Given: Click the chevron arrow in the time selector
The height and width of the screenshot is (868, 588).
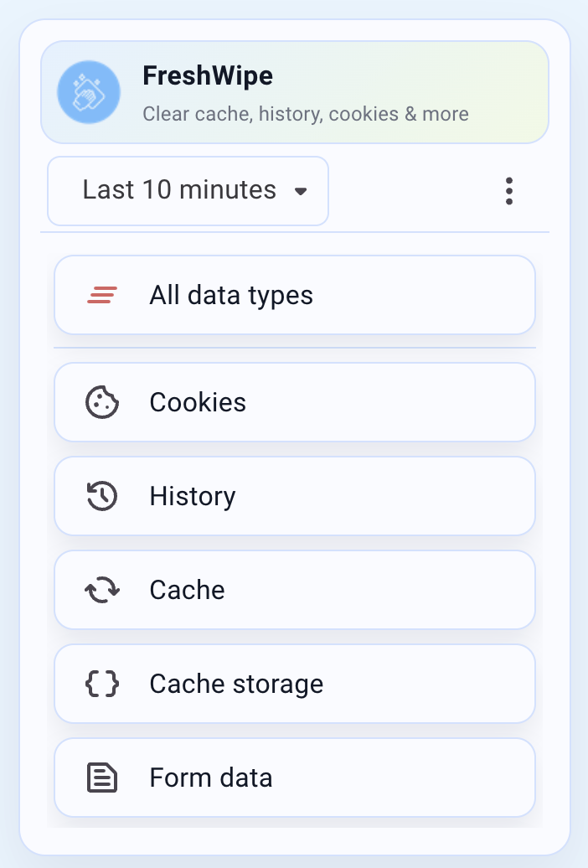Looking at the screenshot, I should [x=301, y=191].
